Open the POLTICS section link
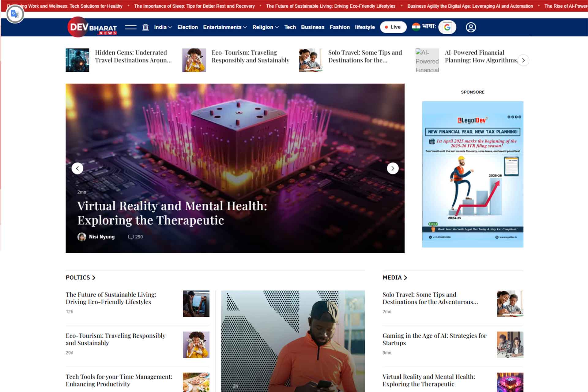The height and width of the screenshot is (392, 588). 81,277
